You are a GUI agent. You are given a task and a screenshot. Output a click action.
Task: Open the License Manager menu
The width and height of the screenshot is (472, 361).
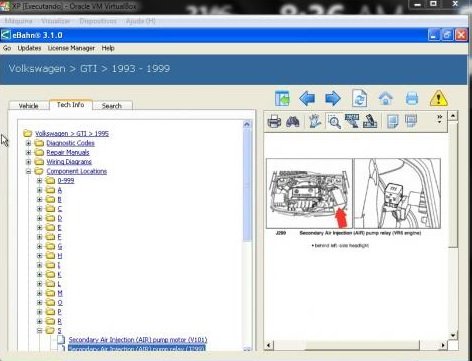[x=71, y=48]
